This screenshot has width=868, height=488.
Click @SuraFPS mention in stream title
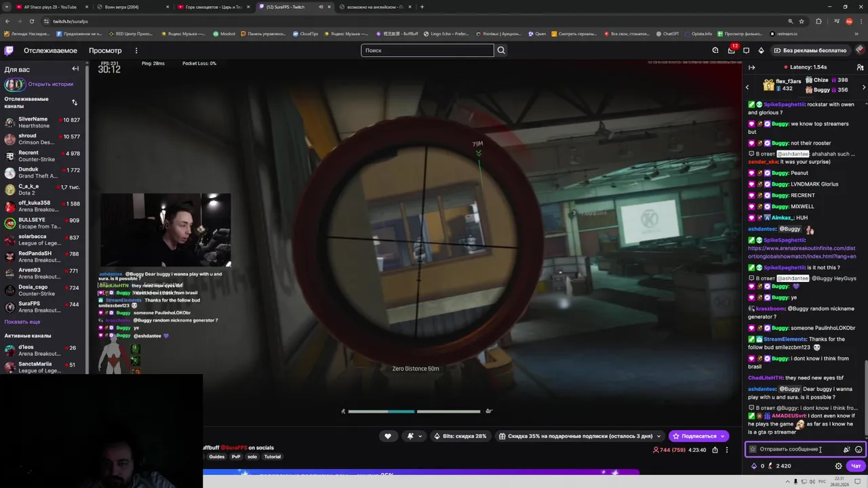(x=234, y=447)
